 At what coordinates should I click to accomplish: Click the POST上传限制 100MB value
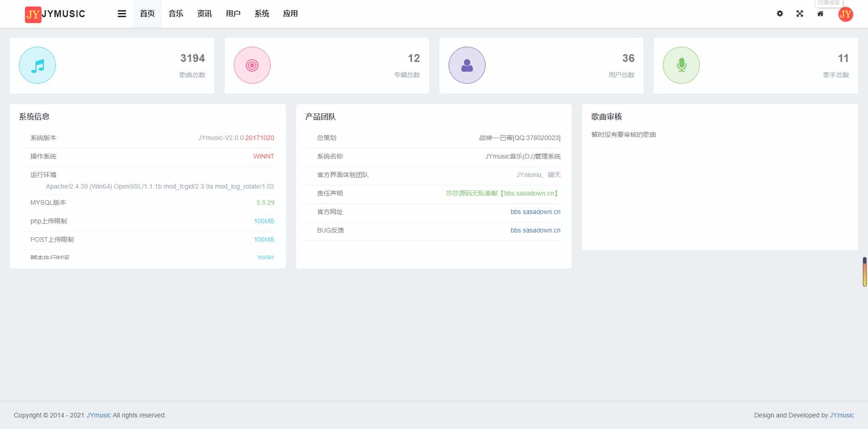click(264, 239)
